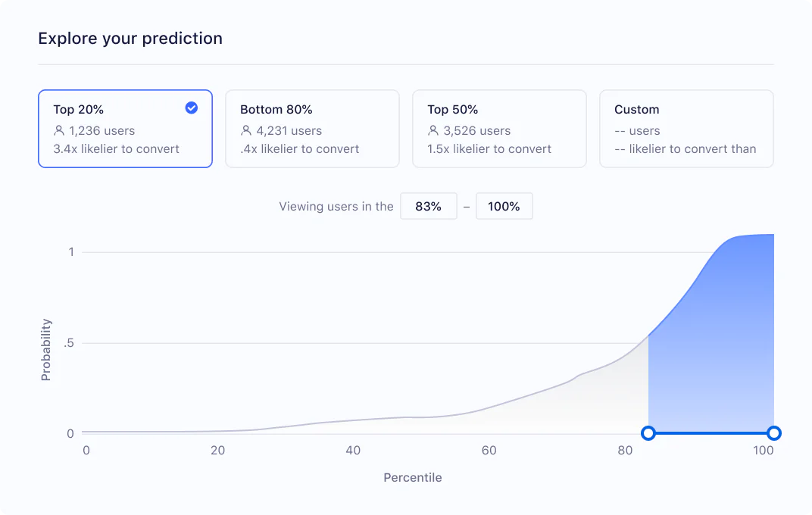
Task: Click the user icon beside 1,236 users
Action: pyautogui.click(x=59, y=130)
